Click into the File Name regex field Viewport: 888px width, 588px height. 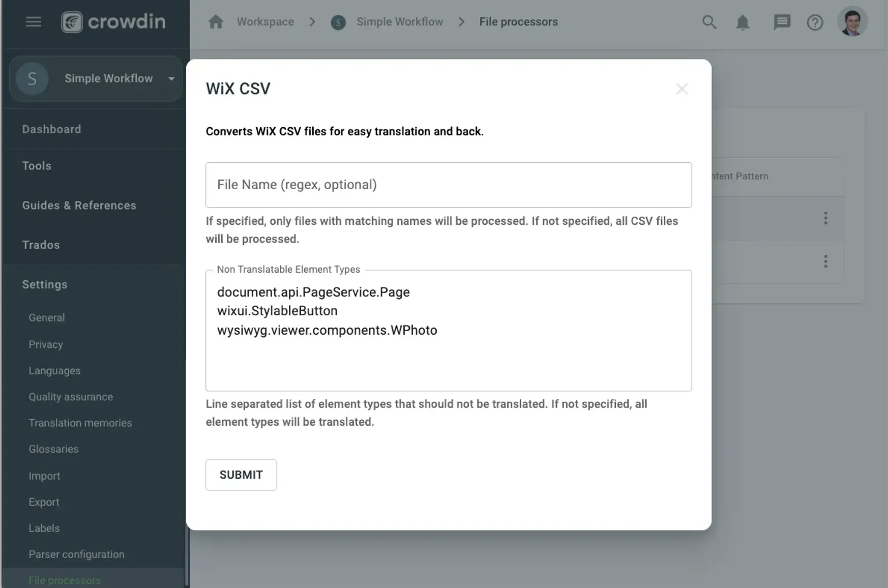448,185
